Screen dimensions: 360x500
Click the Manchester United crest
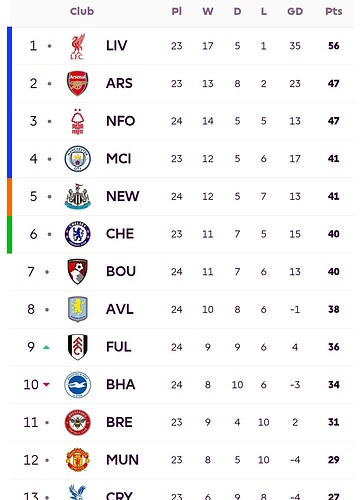[77, 460]
